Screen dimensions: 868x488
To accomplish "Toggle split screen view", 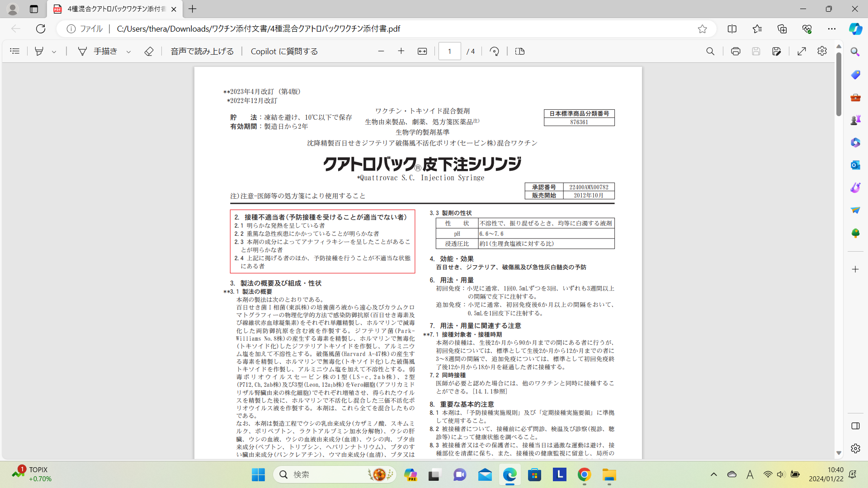I will 732,28.
